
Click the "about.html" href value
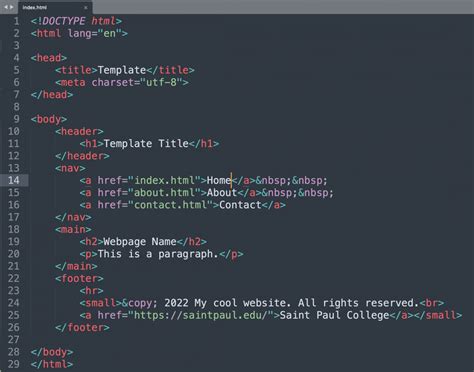[x=164, y=193]
